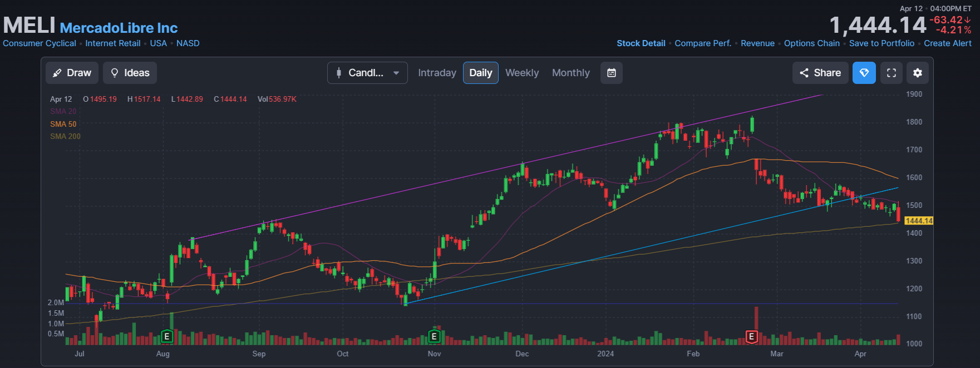Image resolution: width=980 pixels, height=368 pixels.
Task: Open chart settings gear icon
Action: 918,73
